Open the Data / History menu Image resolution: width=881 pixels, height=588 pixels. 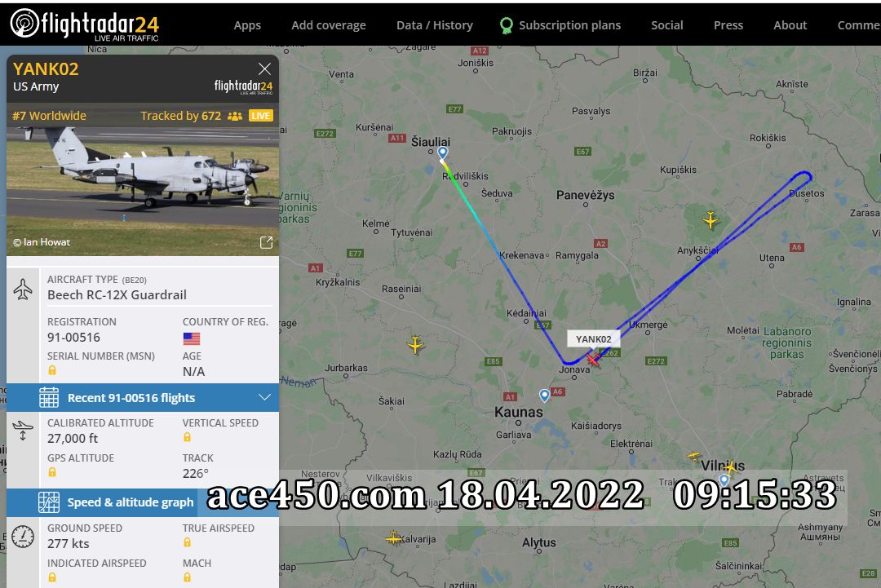[434, 25]
